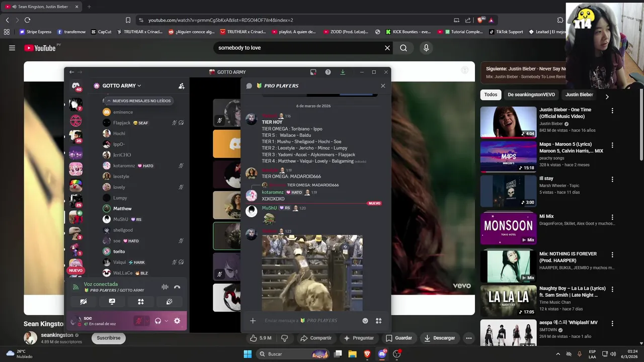
Task: Reload the browser page
Action: pyautogui.click(x=27, y=20)
